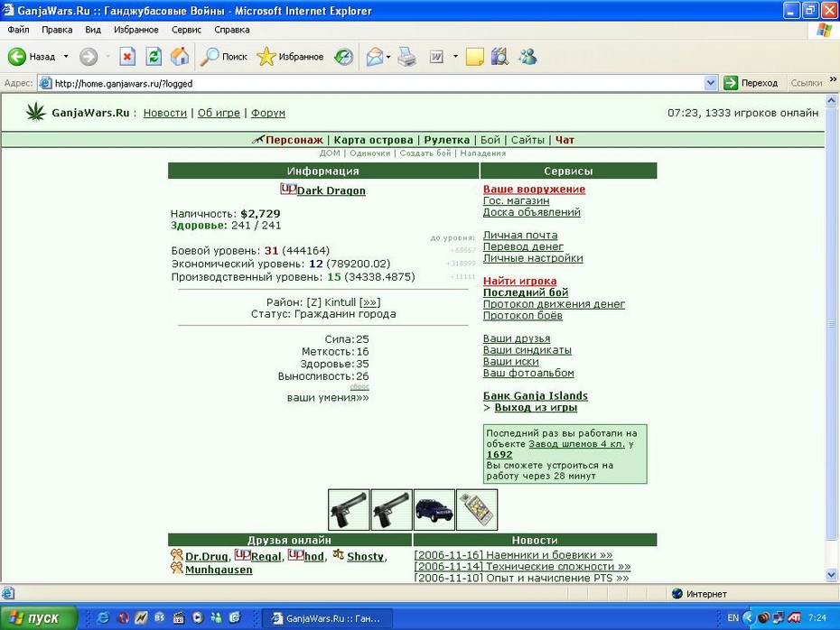This screenshot has height=630, width=840.
Task: Expand the Ссылки toolbar chevron
Action: pyautogui.click(x=833, y=79)
